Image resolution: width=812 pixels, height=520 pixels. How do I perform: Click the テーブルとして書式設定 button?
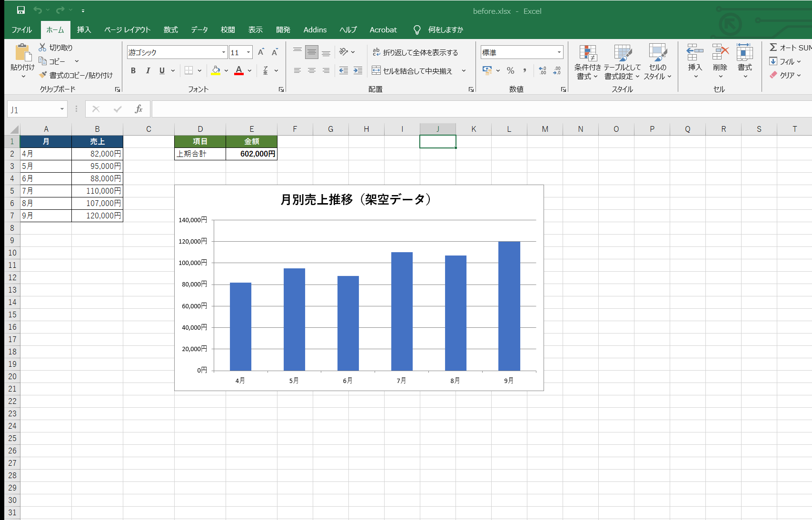coord(622,62)
